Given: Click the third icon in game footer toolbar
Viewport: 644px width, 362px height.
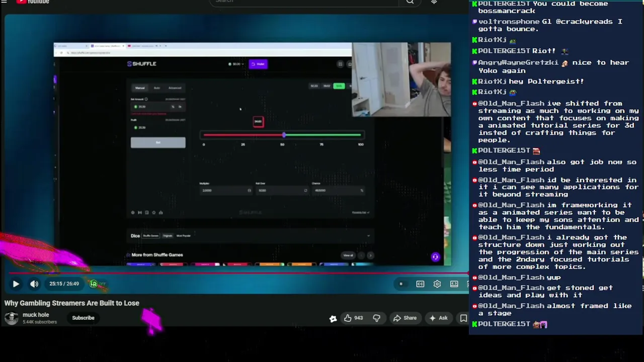Looking at the screenshot, I should 147,213.
